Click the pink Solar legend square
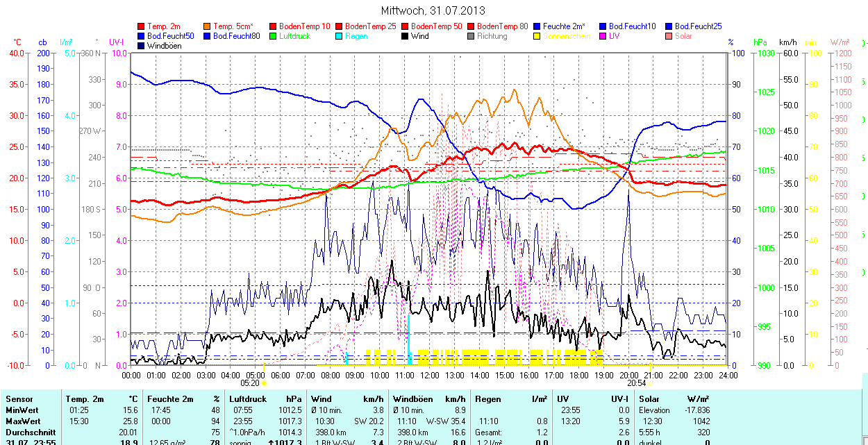This screenshot has height=445, width=868. pyautogui.click(x=669, y=36)
